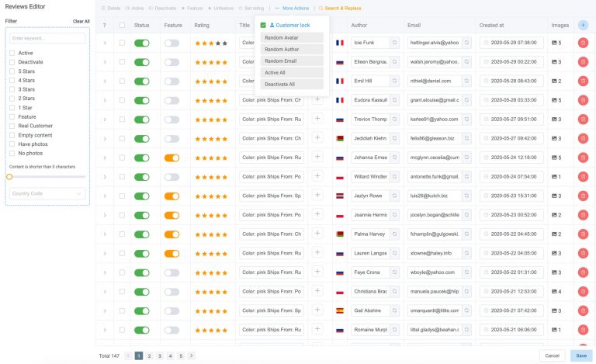Choose Random Email from menu
This screenshot has width=596, height=364.
pyautogui.click(x=292, y=61)
